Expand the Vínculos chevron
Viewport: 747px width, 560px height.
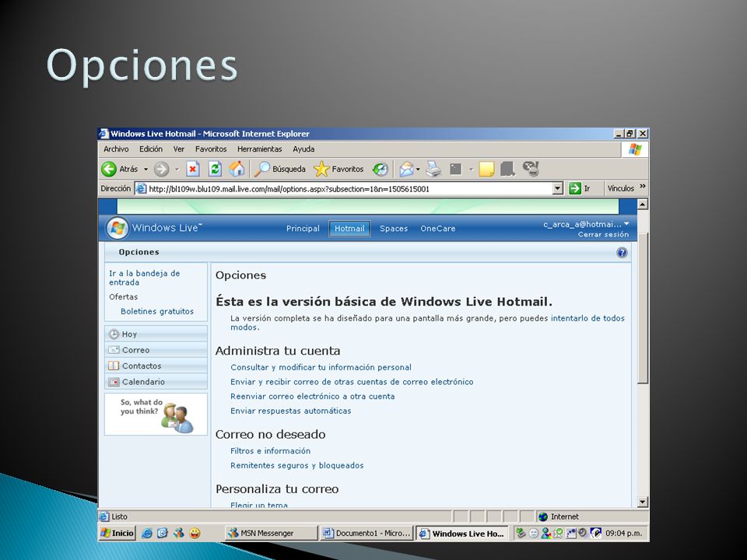[643, 187]
